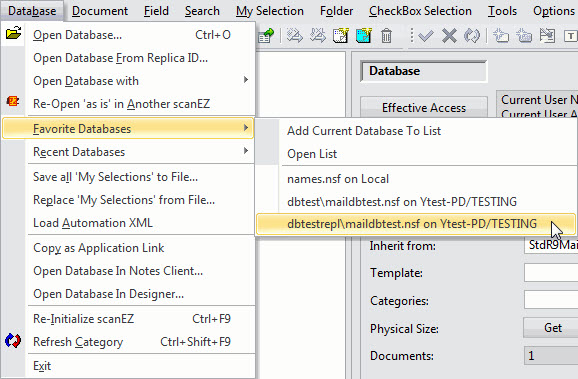
Task: Click the checkmark save icon in toolbar
Action: [x=426, y=36]
